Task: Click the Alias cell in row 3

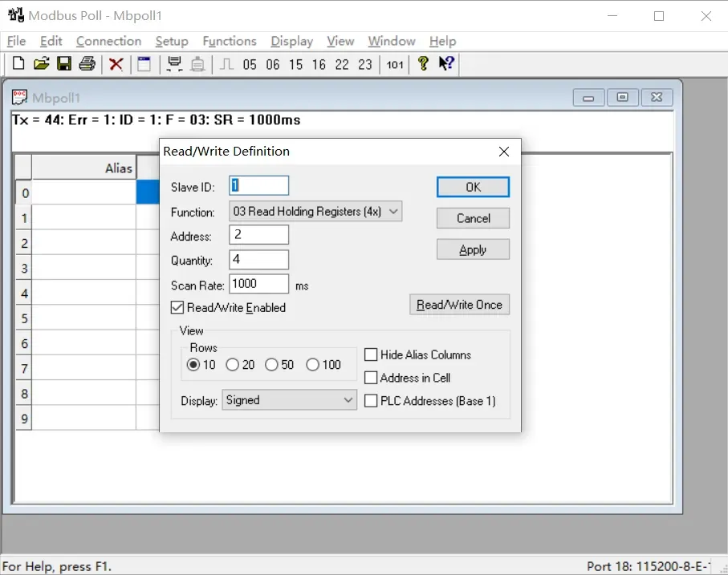Action: click(84, 268)
